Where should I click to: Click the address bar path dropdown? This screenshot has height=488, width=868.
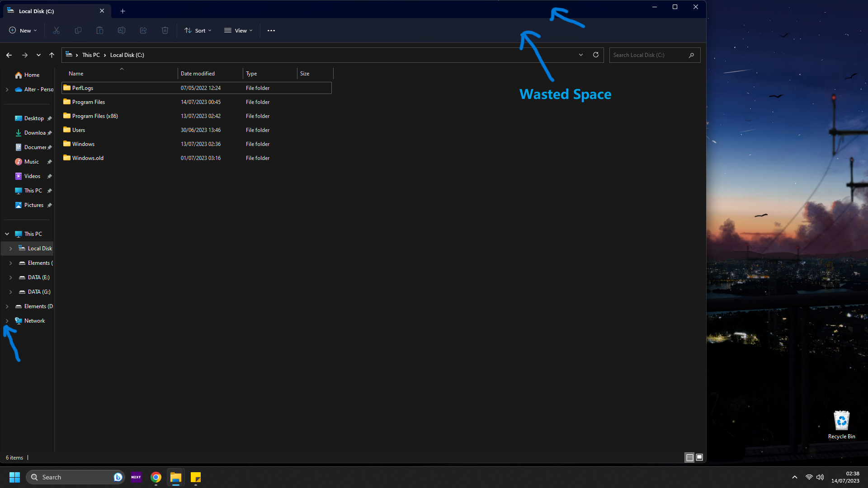[580, 55]
